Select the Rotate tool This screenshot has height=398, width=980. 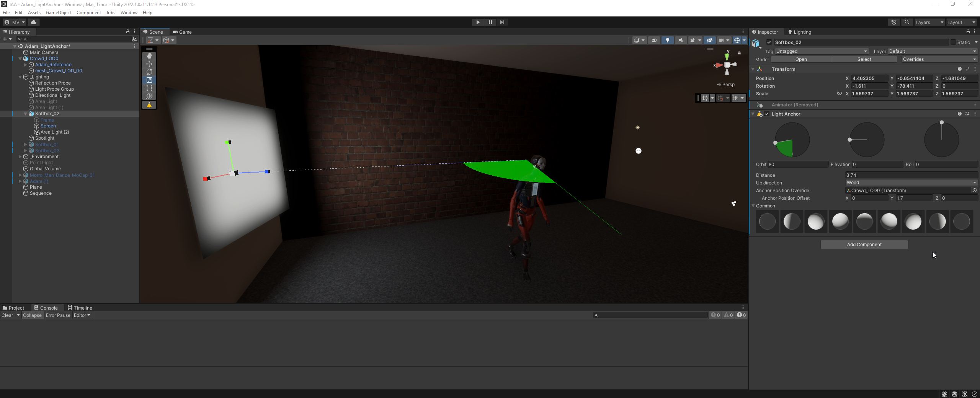149,72
